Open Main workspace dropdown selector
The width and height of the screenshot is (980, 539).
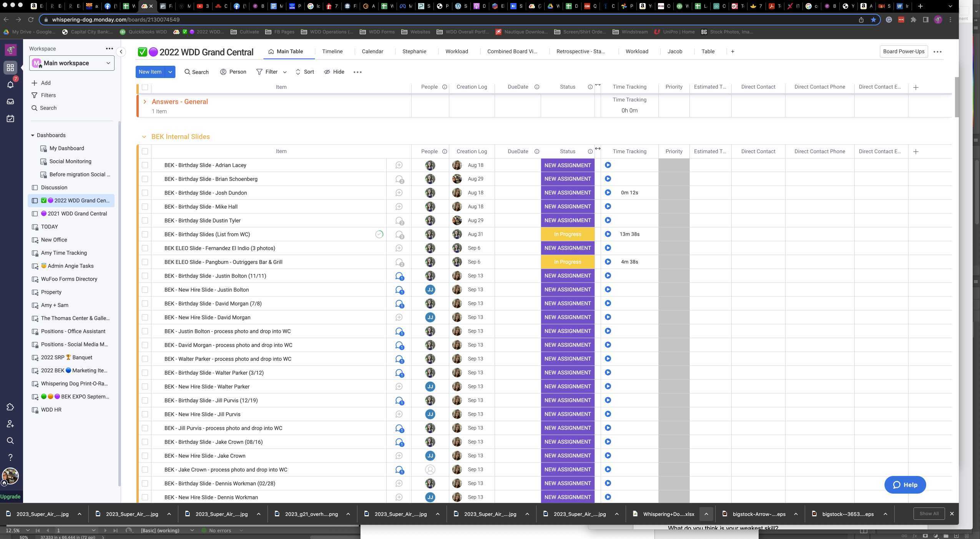(72, 63)
